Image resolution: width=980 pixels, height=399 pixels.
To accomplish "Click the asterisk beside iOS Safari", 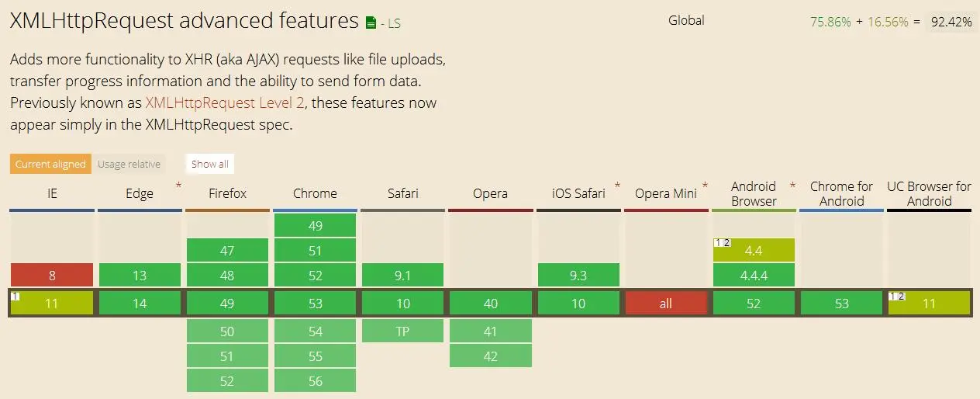I will 617,186.
